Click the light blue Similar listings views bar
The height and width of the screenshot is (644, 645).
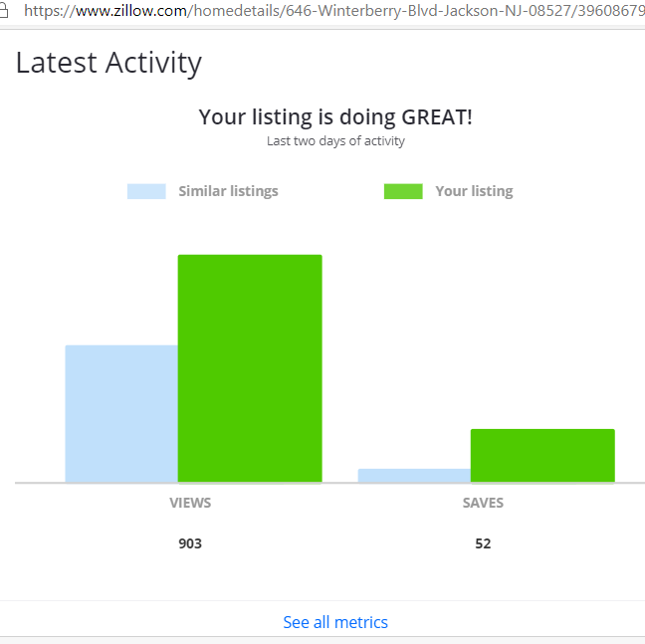coord(121,413)
